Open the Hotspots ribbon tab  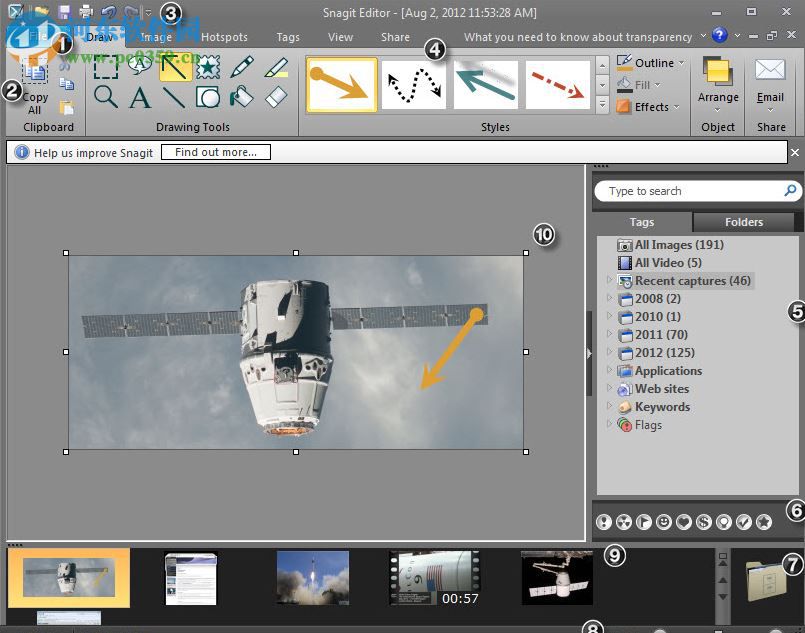224,36
